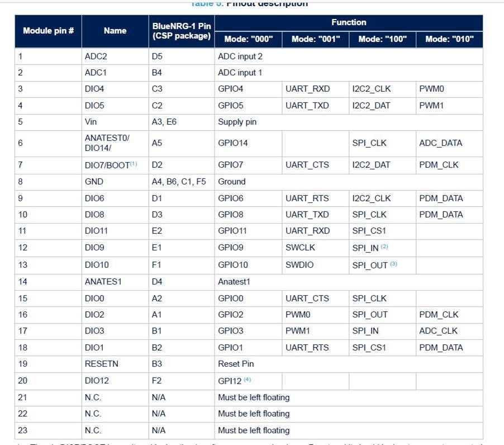Select the Vin name cell
504x445 pixels.
(x=91, y=121)
